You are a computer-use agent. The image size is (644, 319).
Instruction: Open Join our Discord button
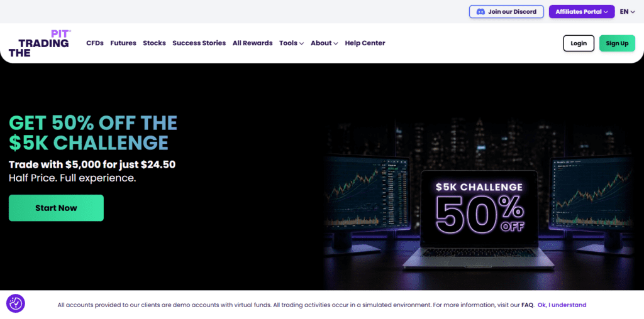pos(506,11)
